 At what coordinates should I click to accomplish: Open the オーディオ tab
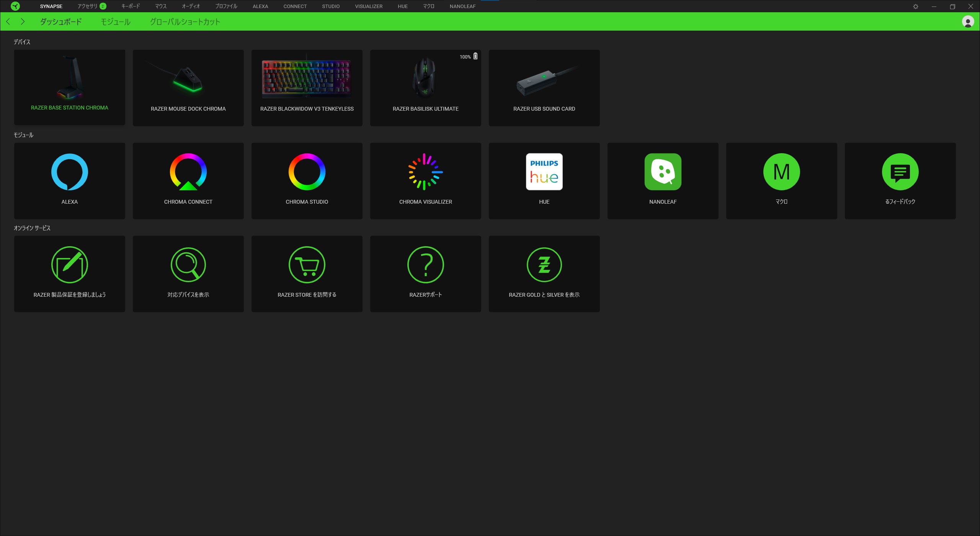click(191, 6)
